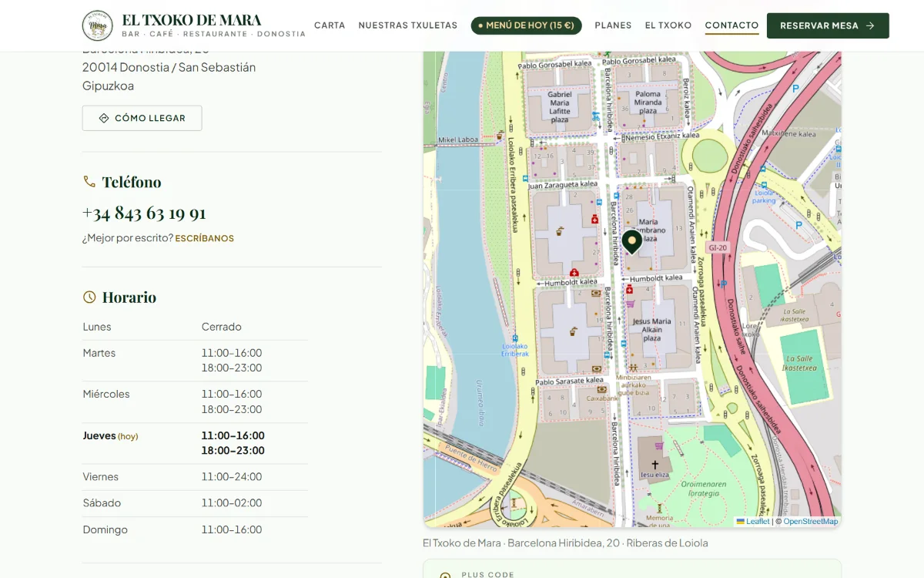924x578 pixels.
Task: Click the Reservar Mesa button
Action: point(828,25)
